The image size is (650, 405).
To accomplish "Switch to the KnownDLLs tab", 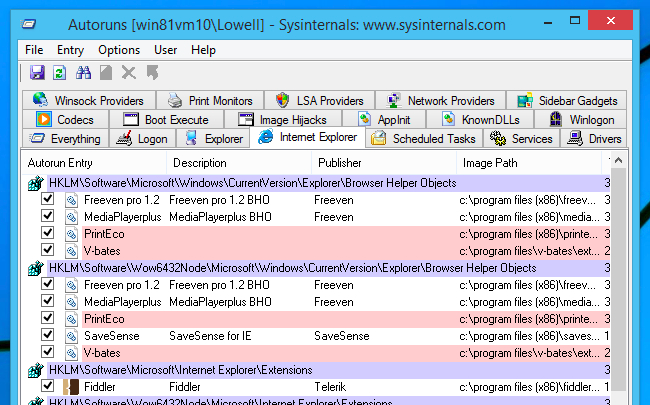I will point(480,119).
